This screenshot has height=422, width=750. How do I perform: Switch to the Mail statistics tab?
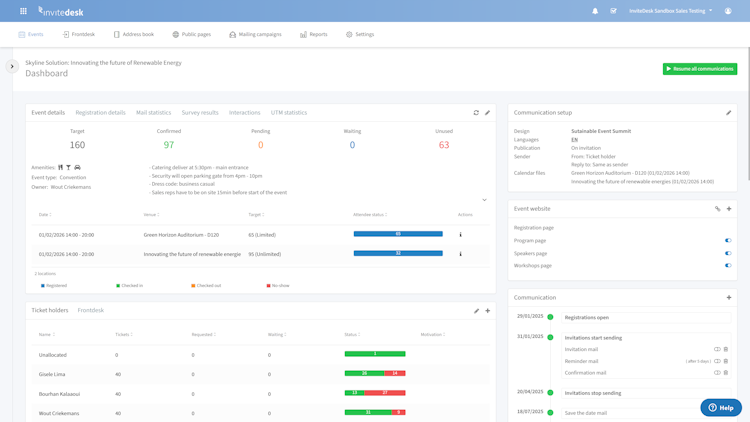(153, 113)
